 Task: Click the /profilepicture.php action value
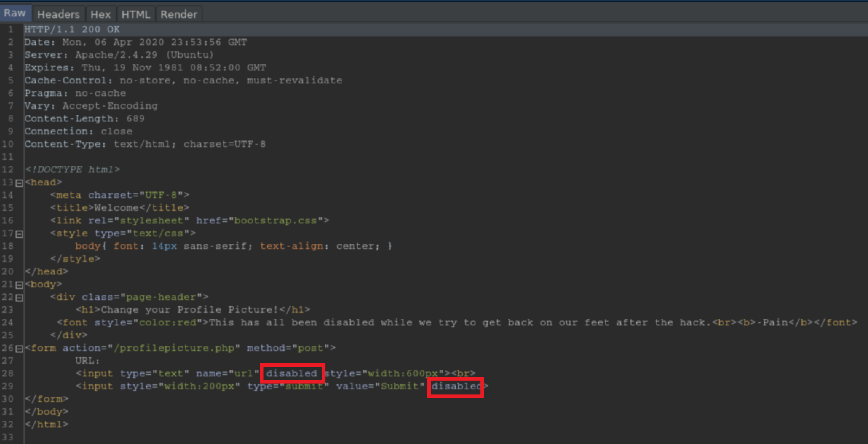[174, 348]
